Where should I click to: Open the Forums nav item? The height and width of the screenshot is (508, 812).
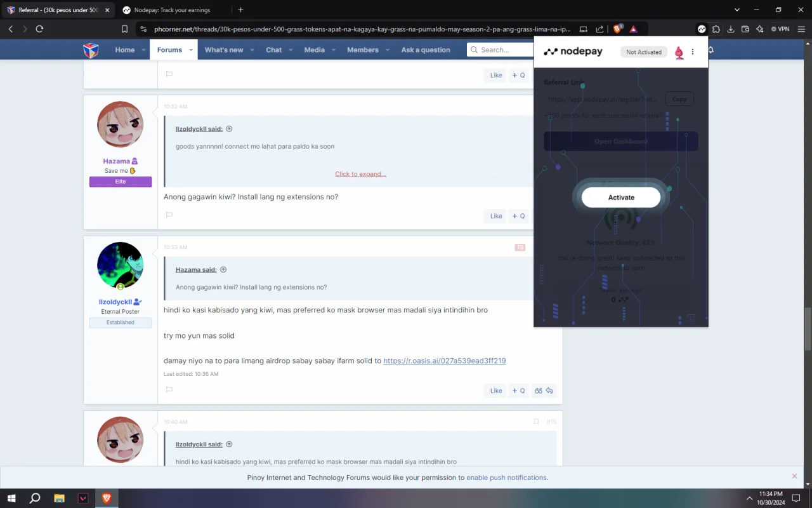tap(169, 50)
